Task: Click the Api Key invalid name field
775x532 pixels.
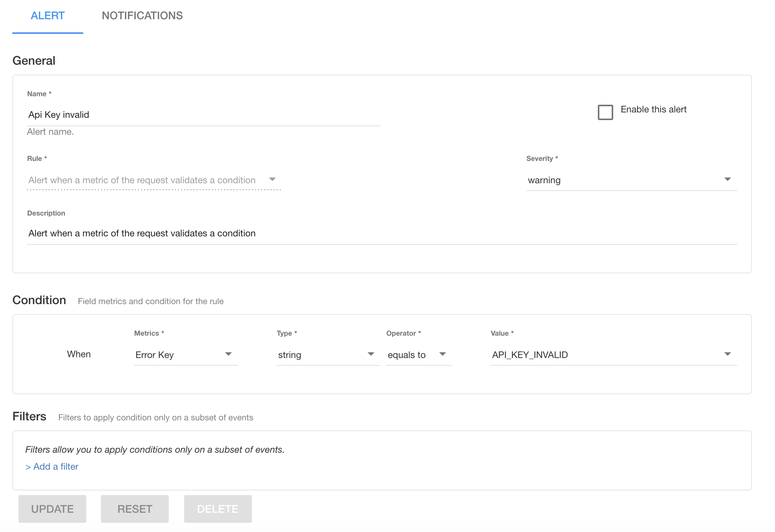Action: coord(203,115)
